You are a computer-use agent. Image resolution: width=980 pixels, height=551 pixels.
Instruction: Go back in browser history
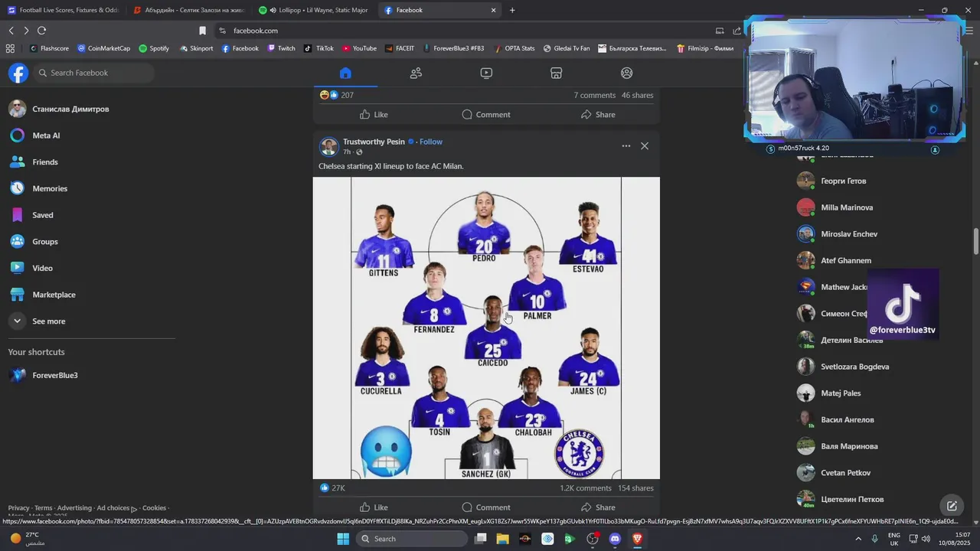(11, 31)
